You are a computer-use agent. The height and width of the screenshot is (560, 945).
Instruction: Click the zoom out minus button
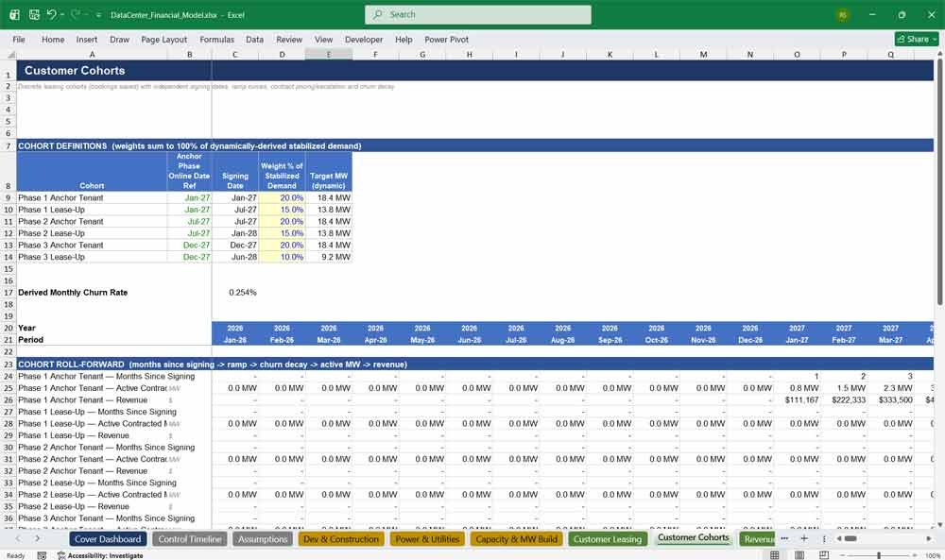(842, 555)
